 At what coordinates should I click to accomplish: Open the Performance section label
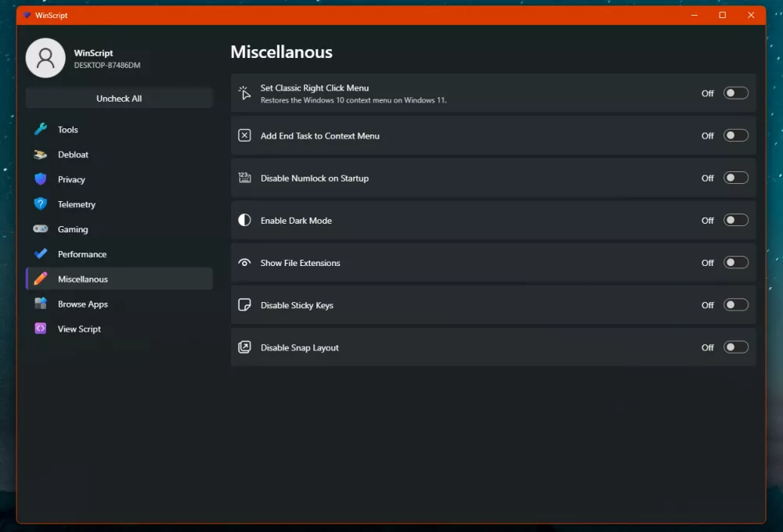(82, 254)
